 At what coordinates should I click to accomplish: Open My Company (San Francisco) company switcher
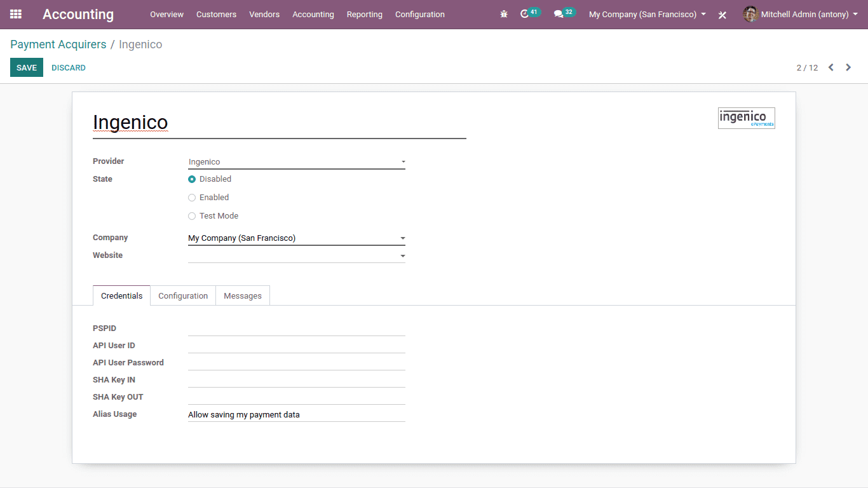pyautogui.click(x=647, y=14)
